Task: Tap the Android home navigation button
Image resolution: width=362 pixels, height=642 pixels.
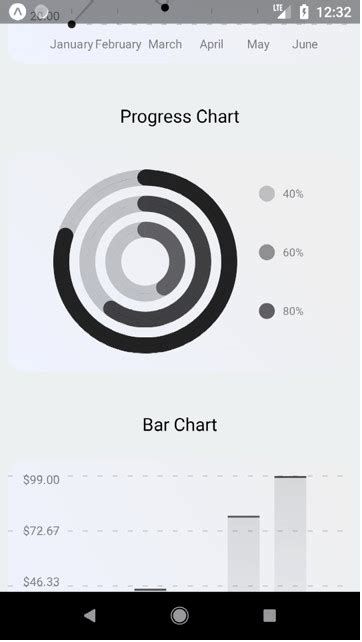Action: pos(179,615)
